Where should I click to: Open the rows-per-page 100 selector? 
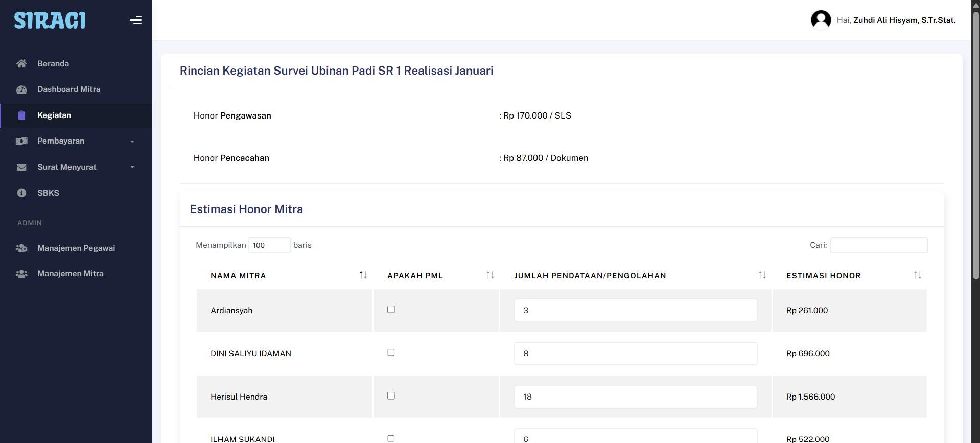(269, 245)
